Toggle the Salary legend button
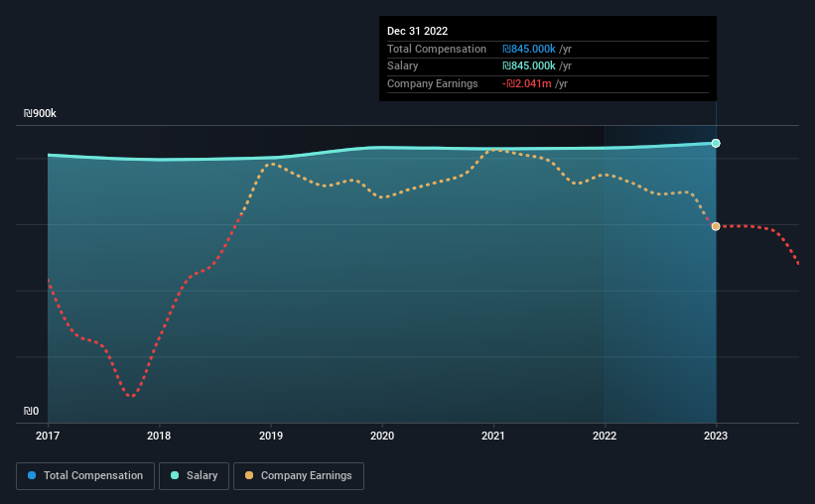The height and width of the screenshot is (504, 815). pyautogui.click(x=194, y=476)
